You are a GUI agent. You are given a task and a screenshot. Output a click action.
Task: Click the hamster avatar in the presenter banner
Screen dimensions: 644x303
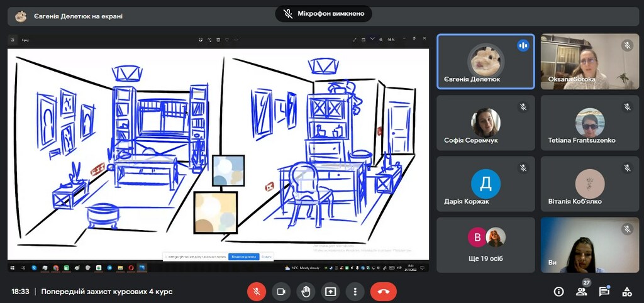click(21, 16)
